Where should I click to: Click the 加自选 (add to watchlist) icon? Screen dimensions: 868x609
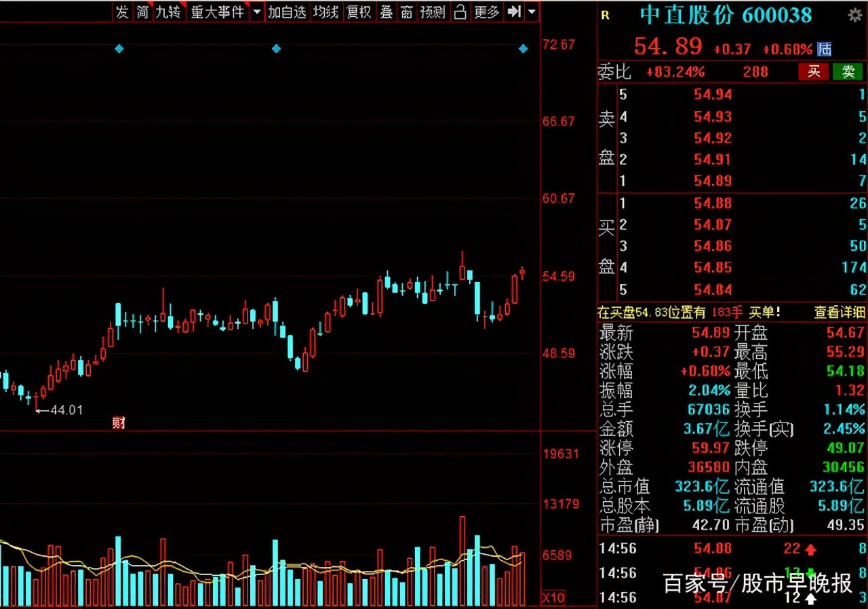pos(288,12)
